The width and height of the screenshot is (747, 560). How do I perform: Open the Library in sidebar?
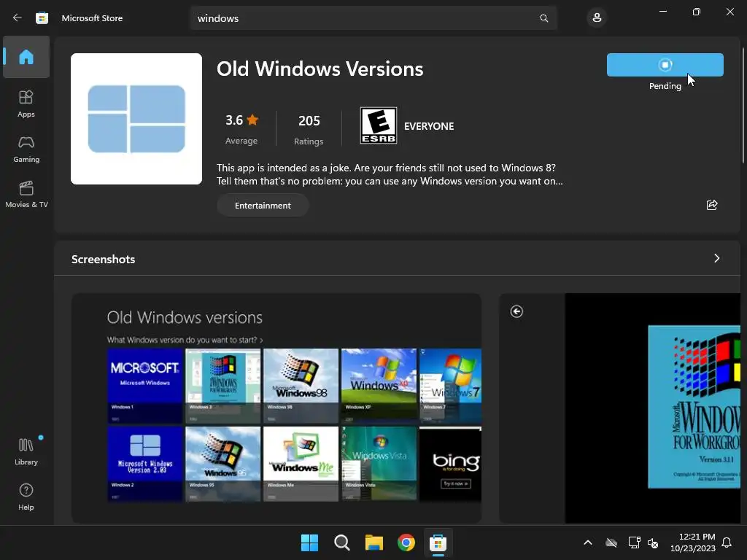click(x=26, y=451)
